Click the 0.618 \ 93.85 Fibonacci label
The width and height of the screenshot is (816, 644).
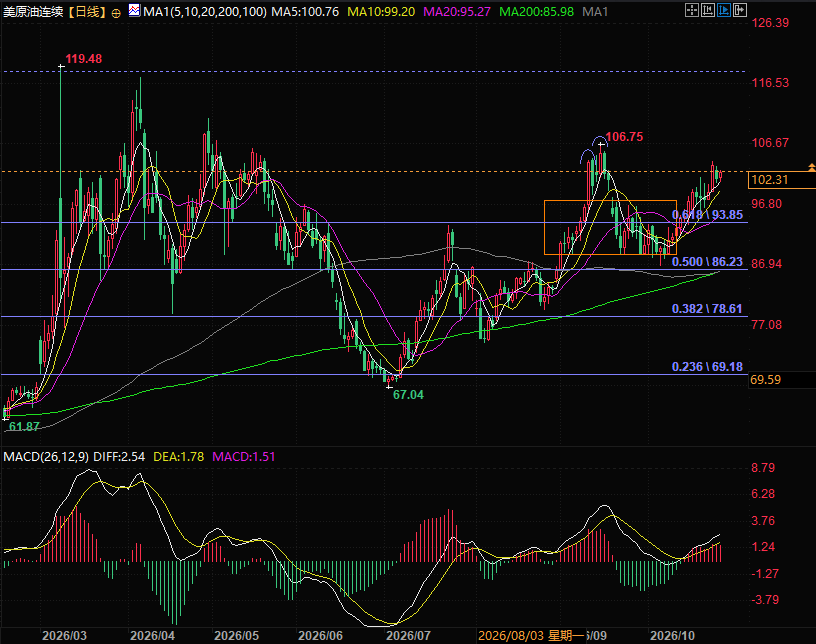(x=707, y=215)
